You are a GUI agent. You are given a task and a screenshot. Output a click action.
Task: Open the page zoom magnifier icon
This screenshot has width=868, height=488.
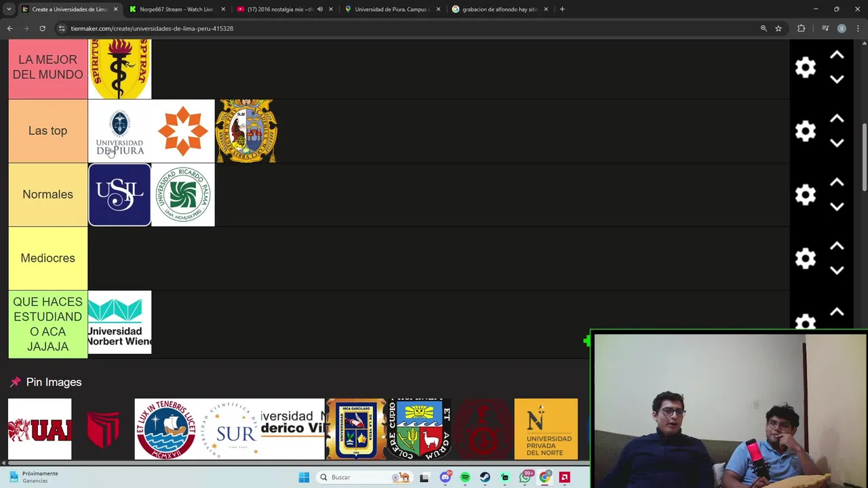point(764,28)
